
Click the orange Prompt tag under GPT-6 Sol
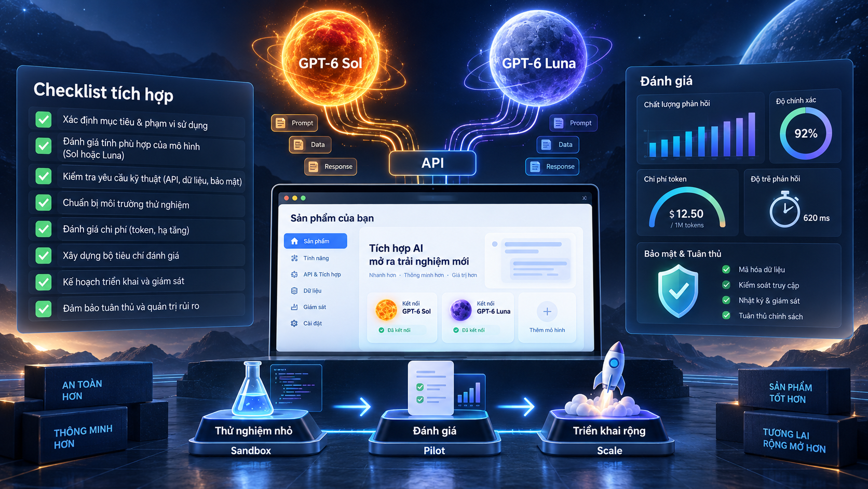click(x=295, y=123)
